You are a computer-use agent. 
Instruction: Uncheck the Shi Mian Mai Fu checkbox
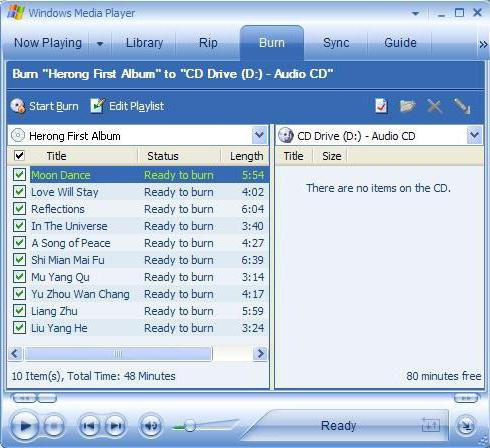click(19, 259)
